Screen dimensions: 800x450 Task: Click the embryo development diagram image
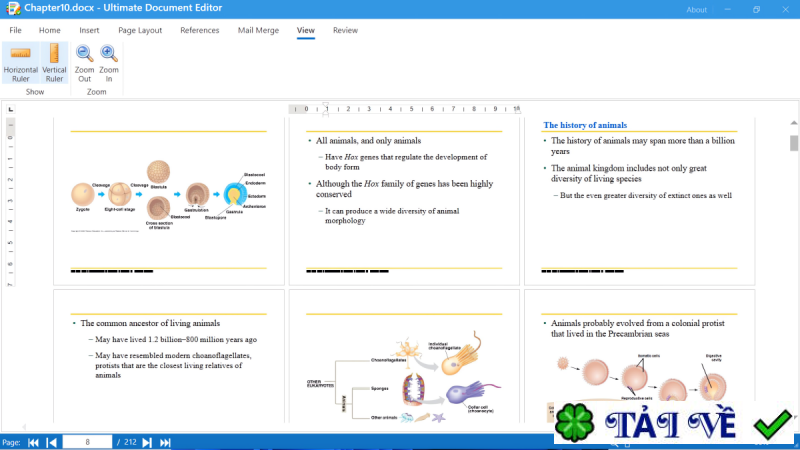pos(168,196)
